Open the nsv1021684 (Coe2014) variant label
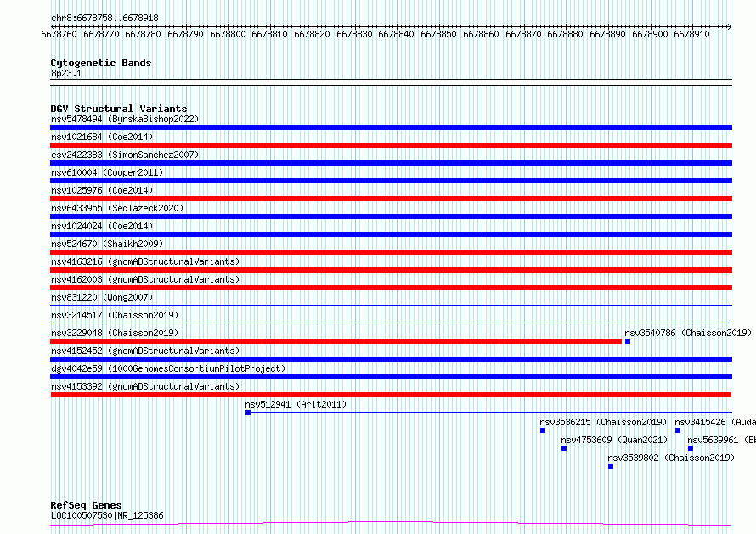756x534 pixels. point(102,137)
